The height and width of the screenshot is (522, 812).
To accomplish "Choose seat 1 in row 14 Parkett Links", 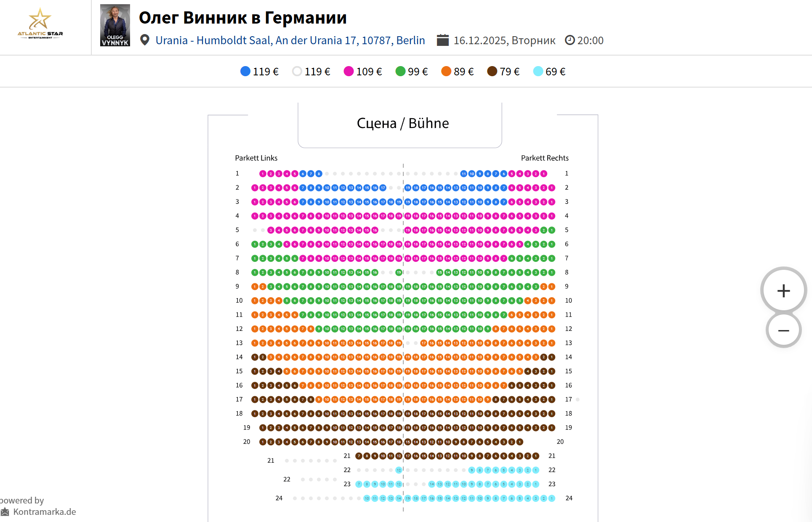I will tap(255, 357).
